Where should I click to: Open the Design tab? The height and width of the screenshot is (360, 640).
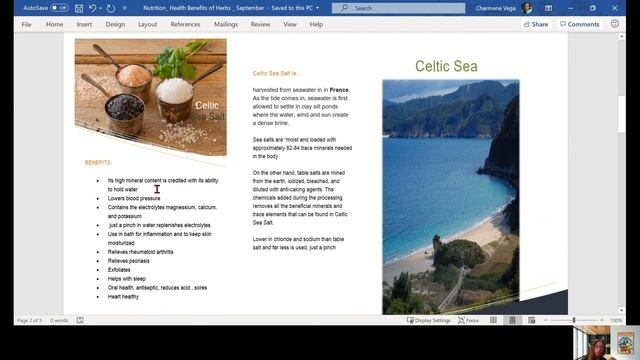coord(115,24)
